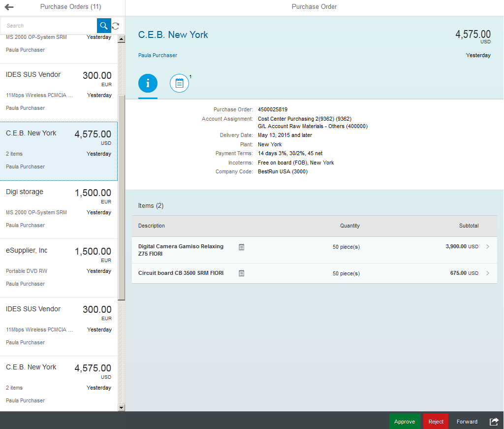Image resolution: width=504 pixels, height=429 pixels.
Task: Click the list scrollbar thumb
Action: pos(122,197)
